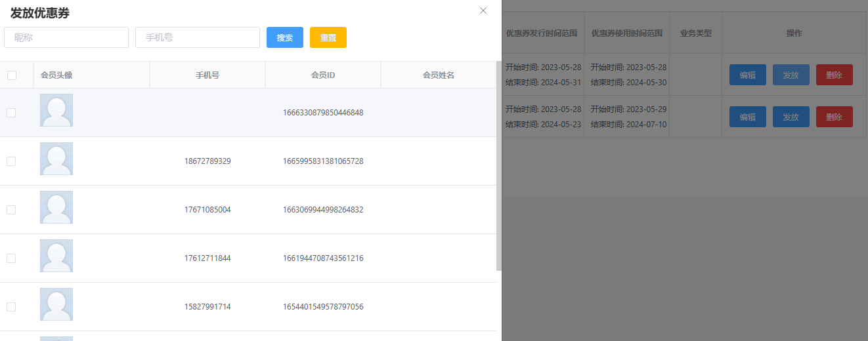Click 删除 in the second coupon row
868x341 pixels.
tap(834, 117)
